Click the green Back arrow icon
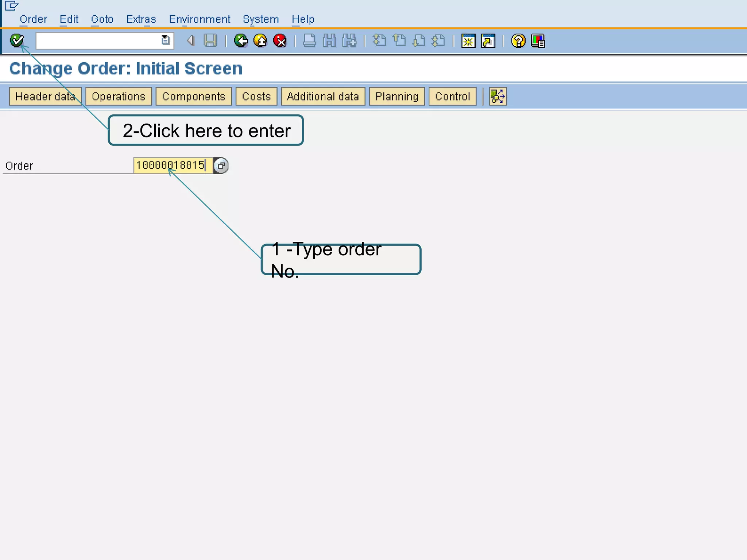 (x=241, y=40)
